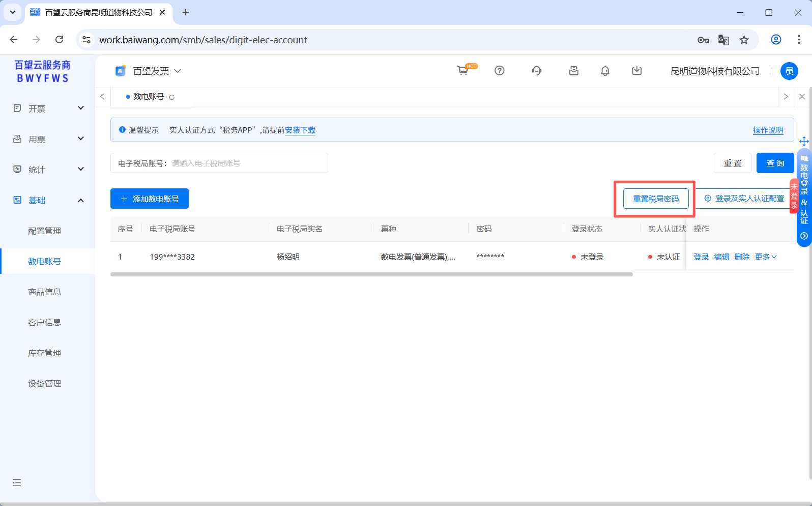
Task: Click the 查询 button
Action: click(775, 163)
